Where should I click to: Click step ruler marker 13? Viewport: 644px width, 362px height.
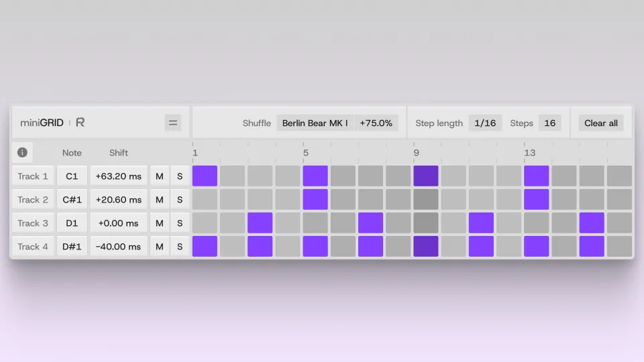530,153
